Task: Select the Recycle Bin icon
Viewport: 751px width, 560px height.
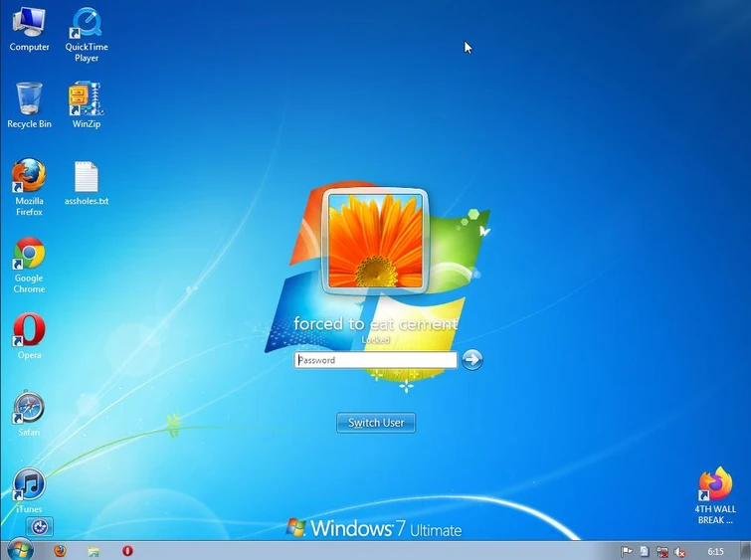Action: 29,104
